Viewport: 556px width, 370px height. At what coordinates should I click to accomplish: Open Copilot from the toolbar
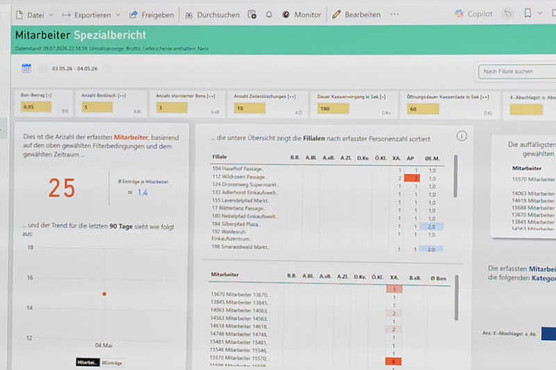(474, 14)
